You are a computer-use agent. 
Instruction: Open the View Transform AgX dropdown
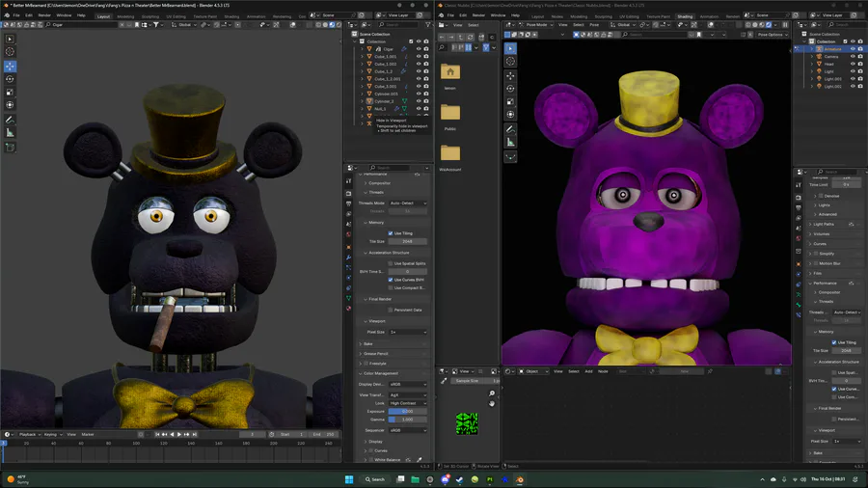408,395
